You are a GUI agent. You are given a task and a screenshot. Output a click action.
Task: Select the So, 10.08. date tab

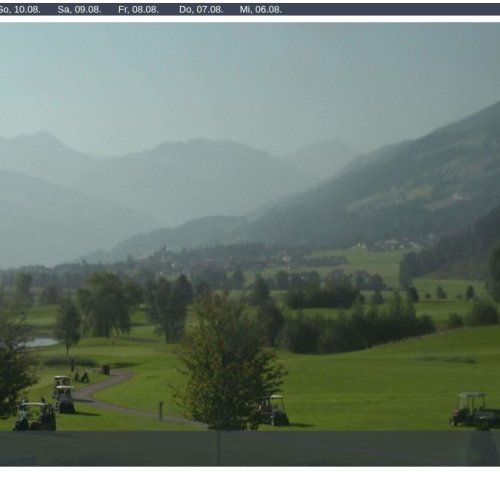19,10
